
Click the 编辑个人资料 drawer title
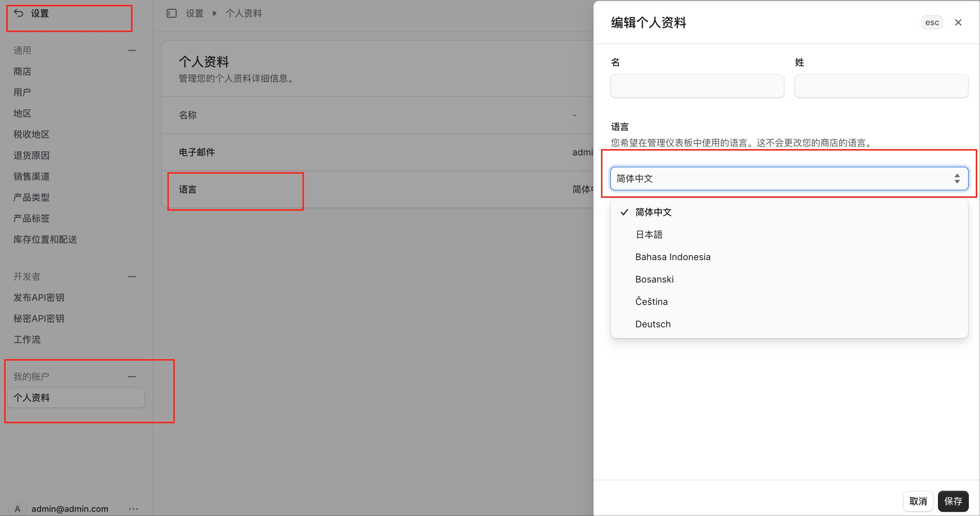coord(648,23)
